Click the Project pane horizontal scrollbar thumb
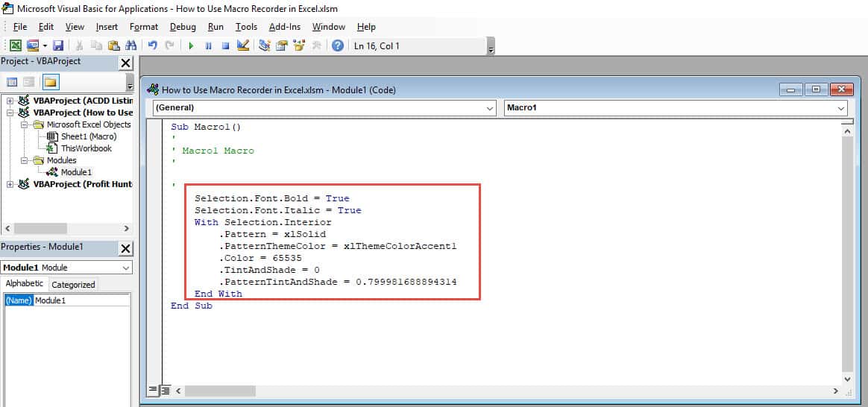868x407 pixels. tap(40, 228)
